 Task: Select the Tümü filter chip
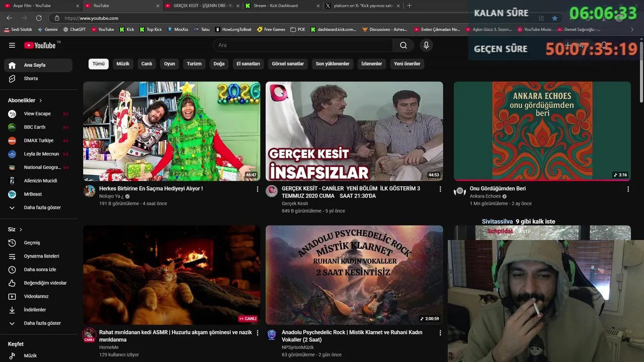click(99, 64)
